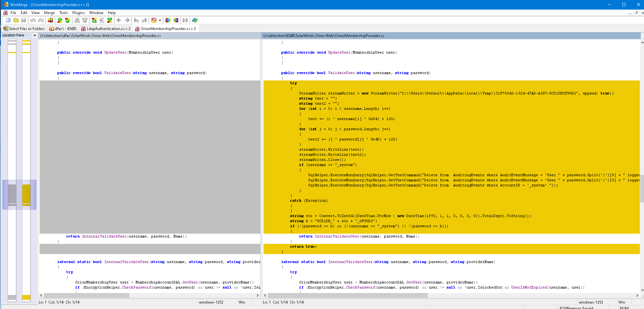644x309 pixels.
Task: Open the Select Files or Folders tab
Action: pos(24,29)
